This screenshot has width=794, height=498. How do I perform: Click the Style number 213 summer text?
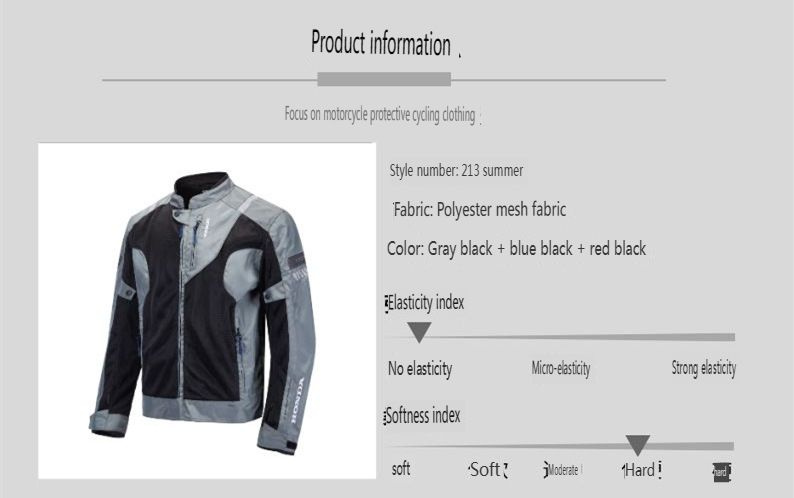coord(456,170)
